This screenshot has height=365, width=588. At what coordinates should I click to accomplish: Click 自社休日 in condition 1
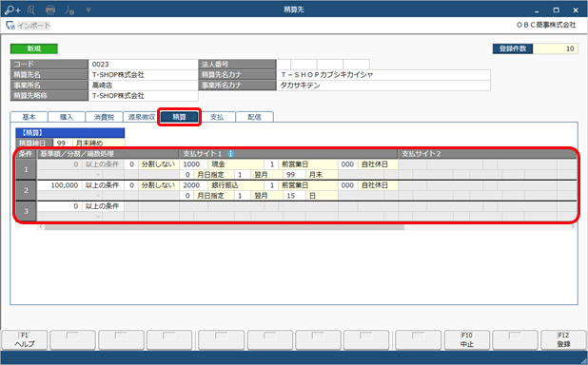pyautogui.click(x=378, y=164)
